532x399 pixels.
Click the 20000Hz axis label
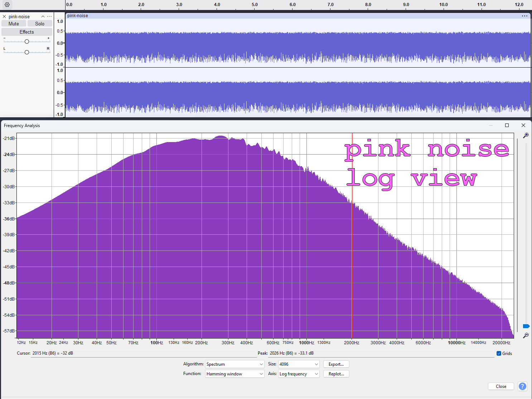pos(501,342)
